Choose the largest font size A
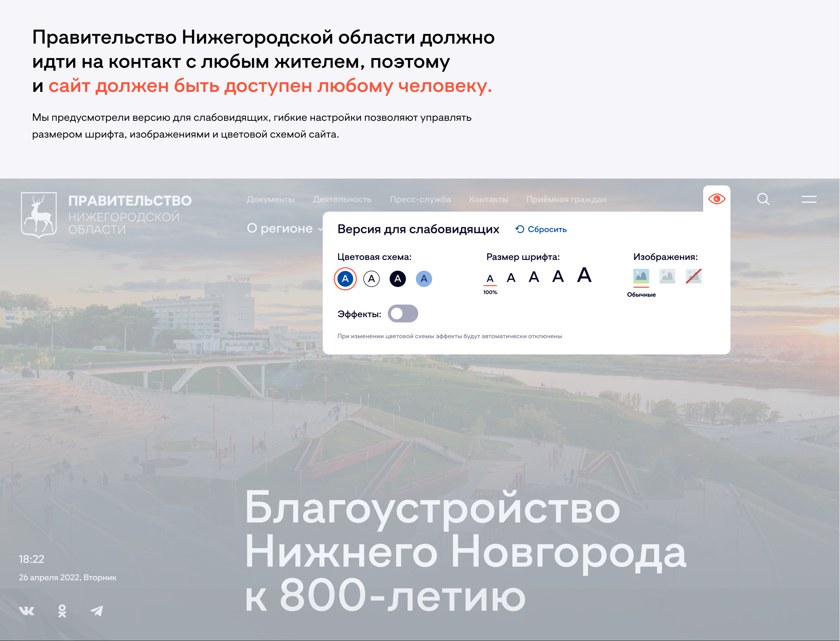The width and height of the screenshot is (840, 641). tap(584, 275)
